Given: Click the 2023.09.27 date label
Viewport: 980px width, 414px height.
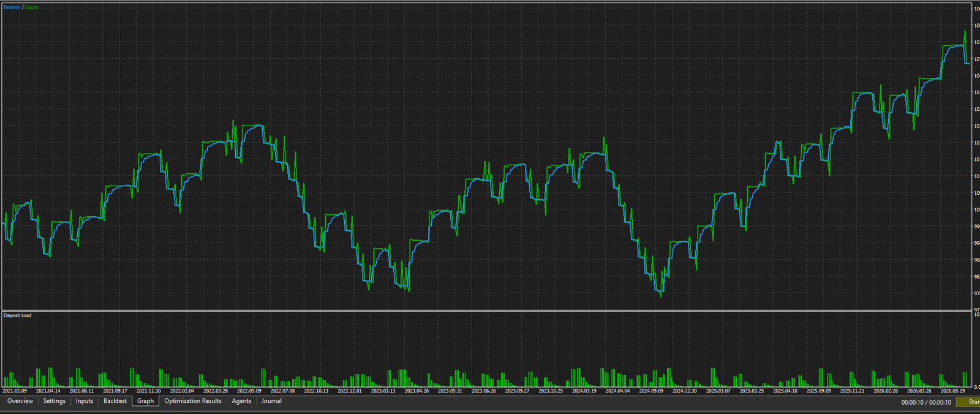Looking at the screenshot, I should (517, 391).
